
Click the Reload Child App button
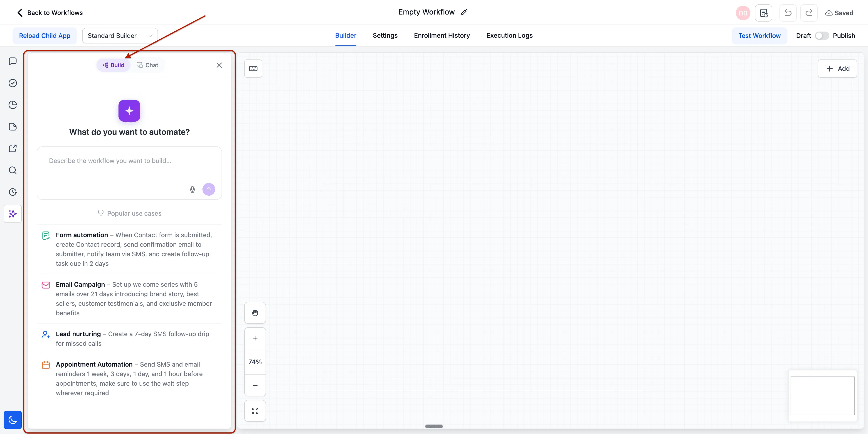(44, 36)
